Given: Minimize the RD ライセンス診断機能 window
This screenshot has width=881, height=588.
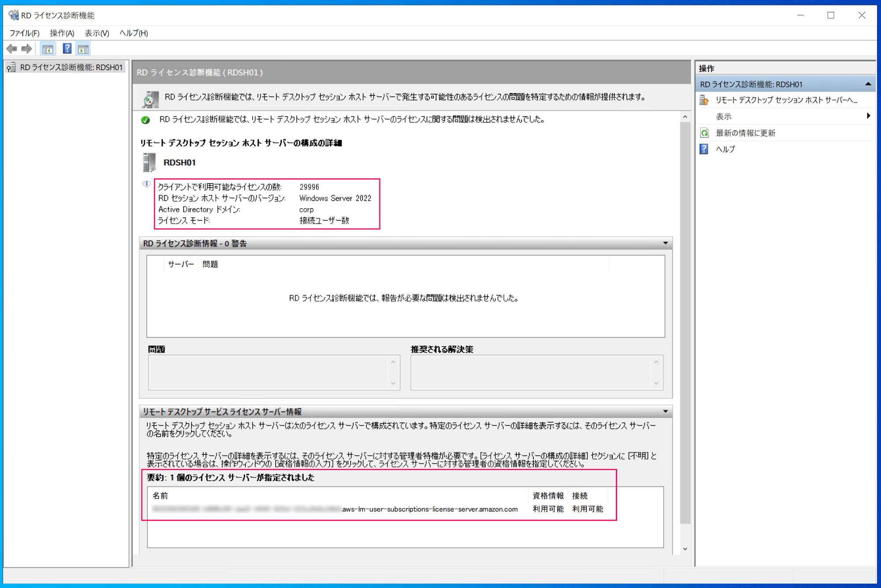Looking at the screenshot, I should pos(800,15).
